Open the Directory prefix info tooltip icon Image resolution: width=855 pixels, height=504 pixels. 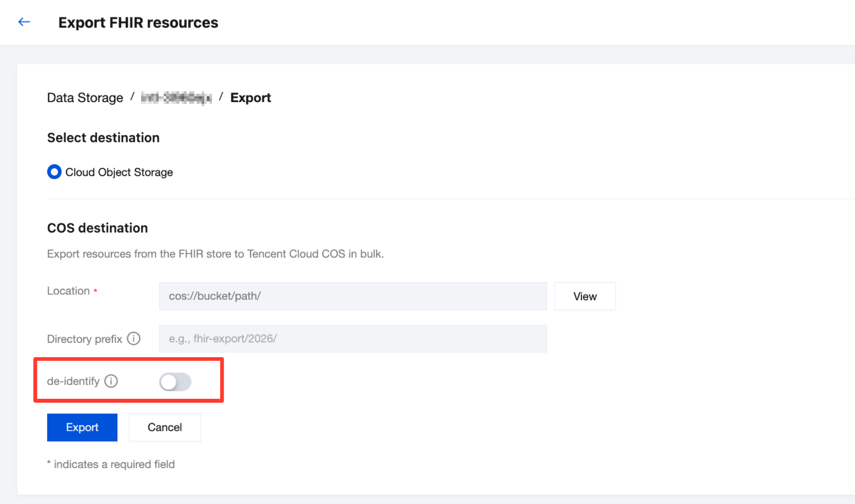[133, 339]
